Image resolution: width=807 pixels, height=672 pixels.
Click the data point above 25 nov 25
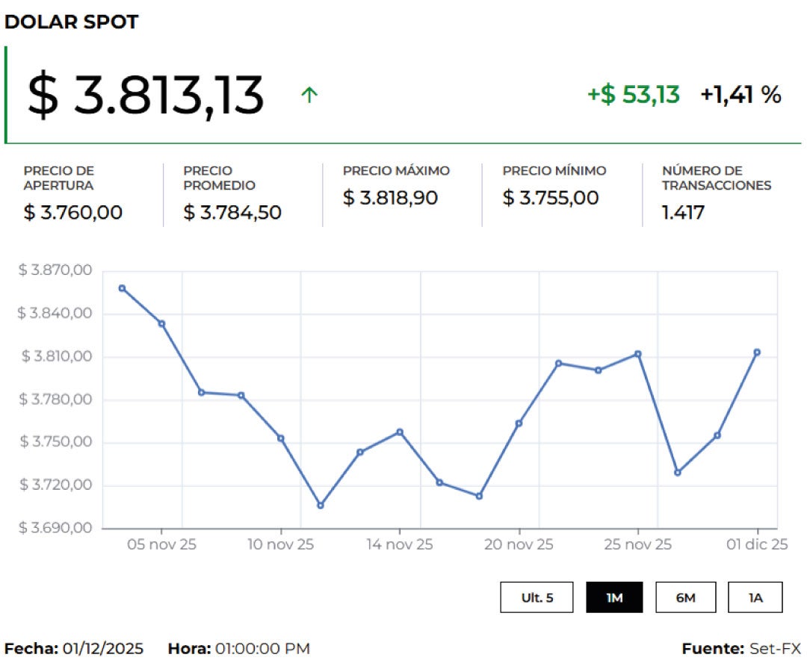637,354
